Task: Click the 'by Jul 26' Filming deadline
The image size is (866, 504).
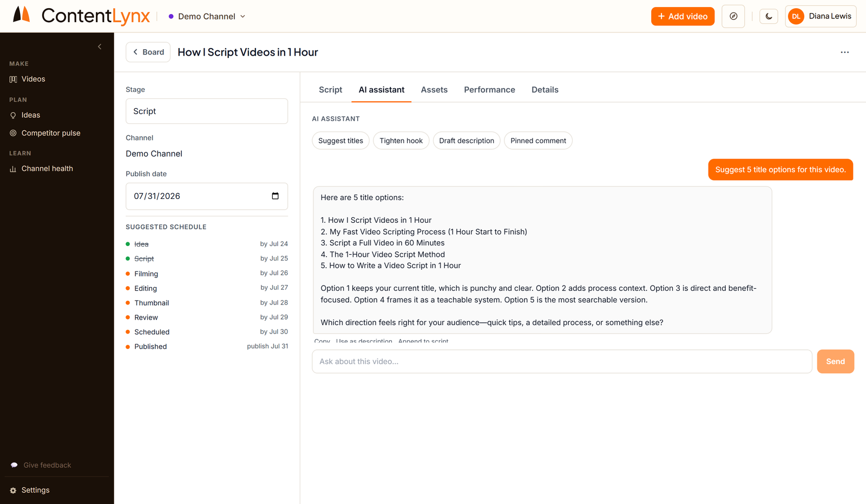Action: 274,273
